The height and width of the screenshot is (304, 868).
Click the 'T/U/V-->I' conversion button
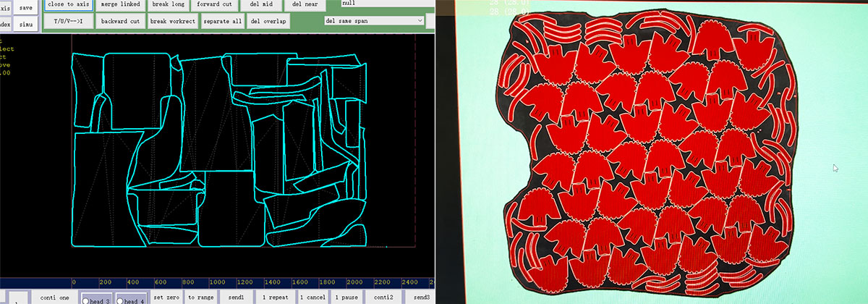68,22
